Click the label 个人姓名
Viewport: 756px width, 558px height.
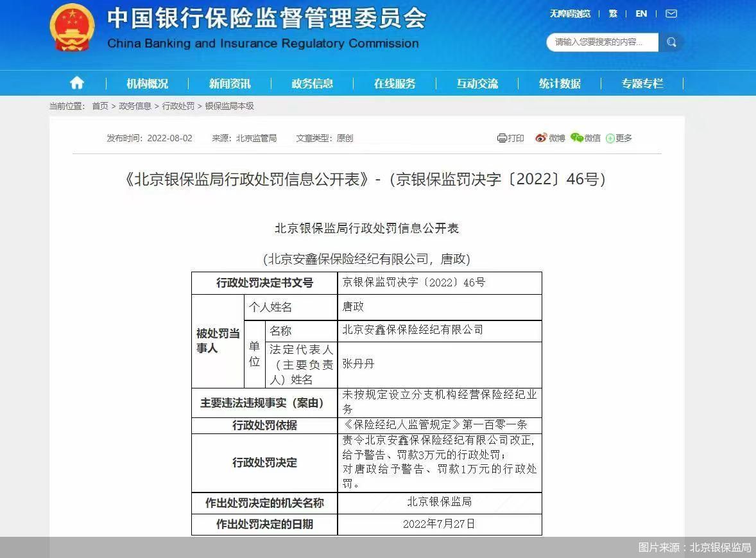point(270,307)
